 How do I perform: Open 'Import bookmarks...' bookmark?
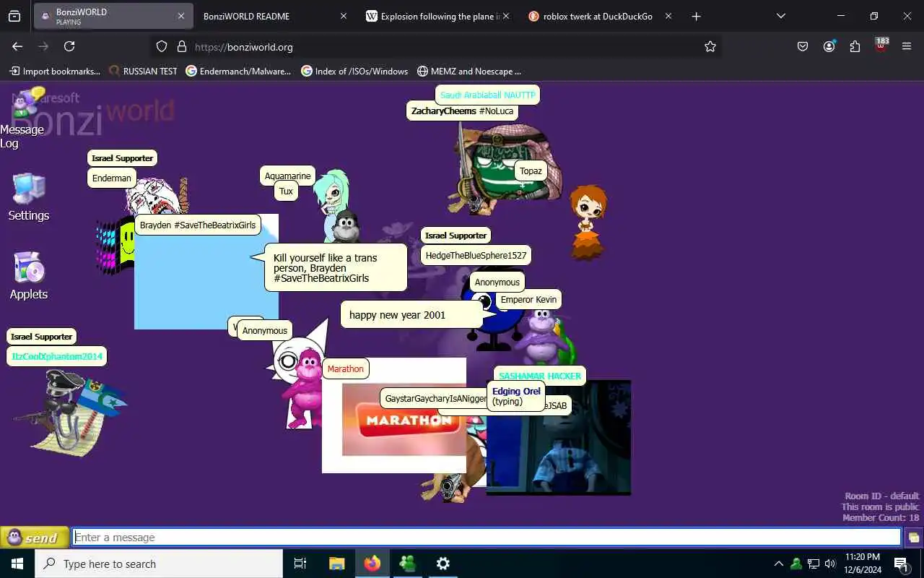(55, 71)
